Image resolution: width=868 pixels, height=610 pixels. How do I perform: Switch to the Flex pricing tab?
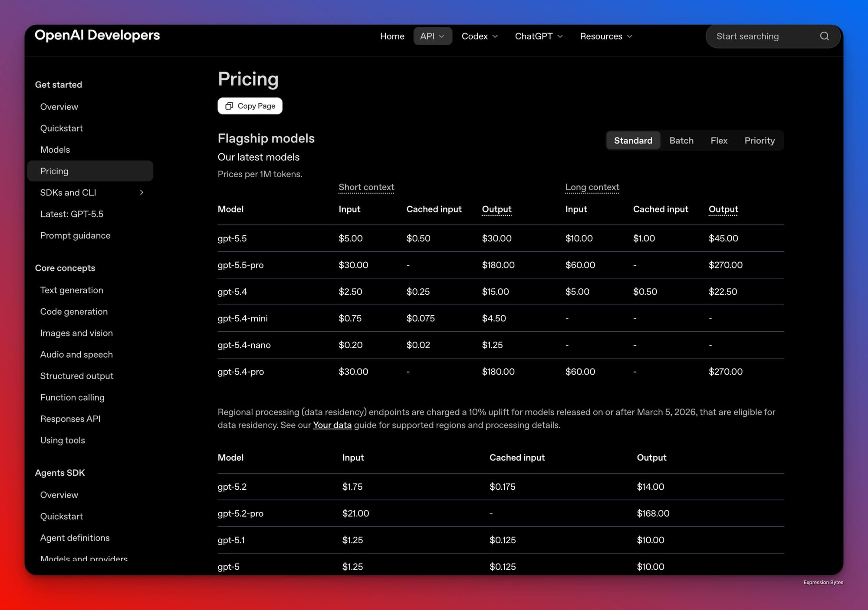click(x=719, y=141)
